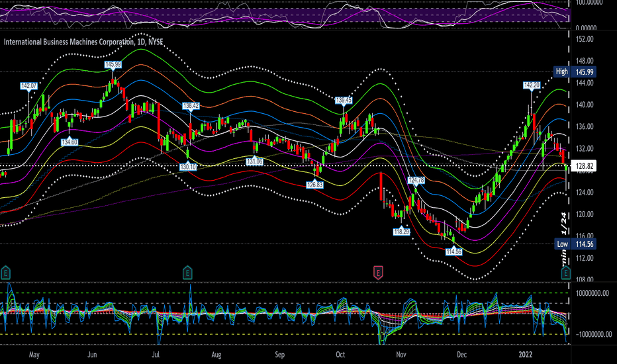The image size is (617, 364).
Task: Open the teal earnings marker at the chart's right edge
Action: 566,273
